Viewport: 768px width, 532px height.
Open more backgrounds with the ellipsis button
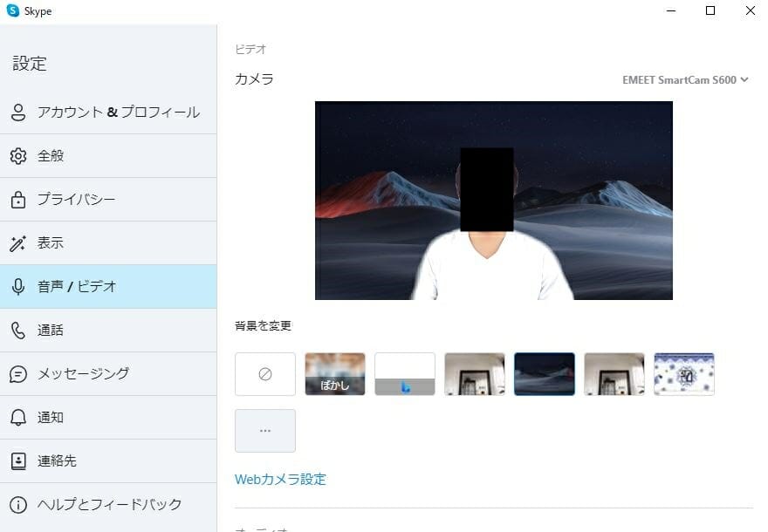point(265,431)
